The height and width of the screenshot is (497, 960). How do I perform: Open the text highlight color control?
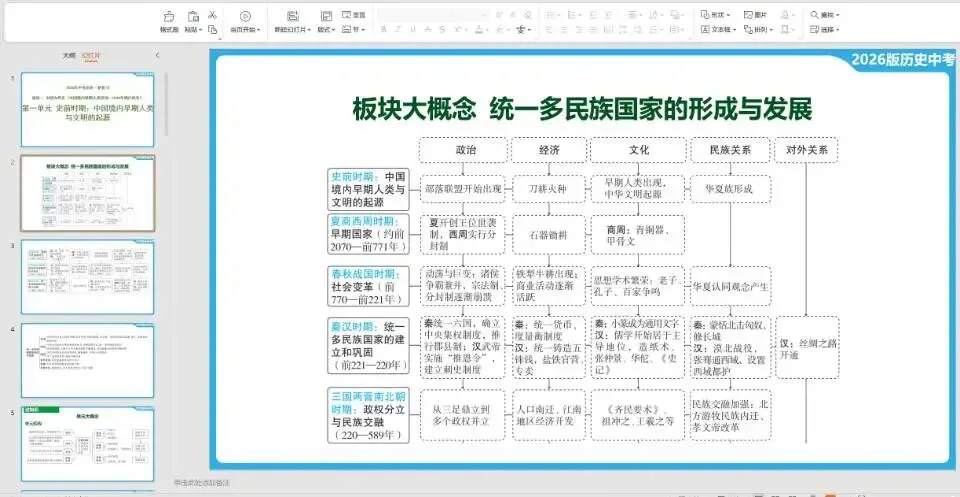pos(503,29)
